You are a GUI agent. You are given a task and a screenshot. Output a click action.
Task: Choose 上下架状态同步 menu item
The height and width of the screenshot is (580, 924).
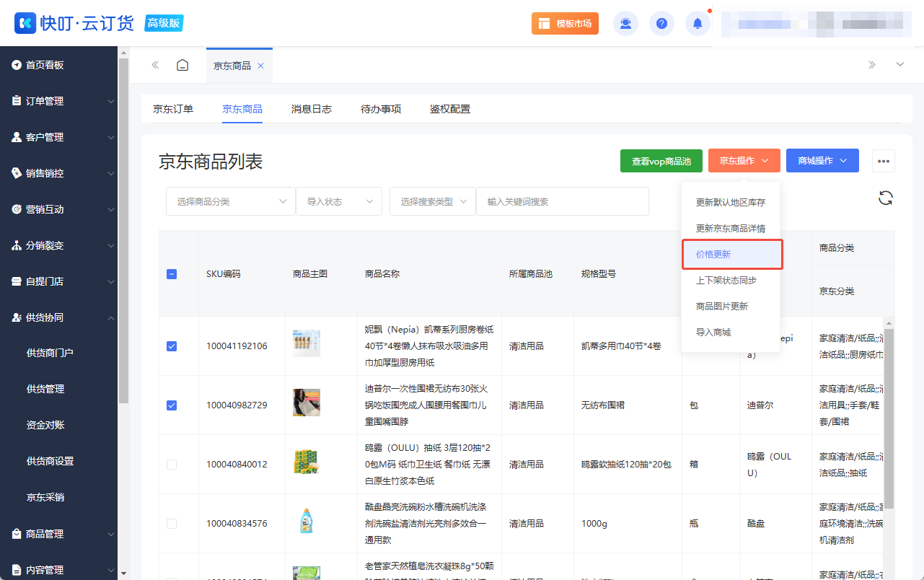(x=731, y=281)
